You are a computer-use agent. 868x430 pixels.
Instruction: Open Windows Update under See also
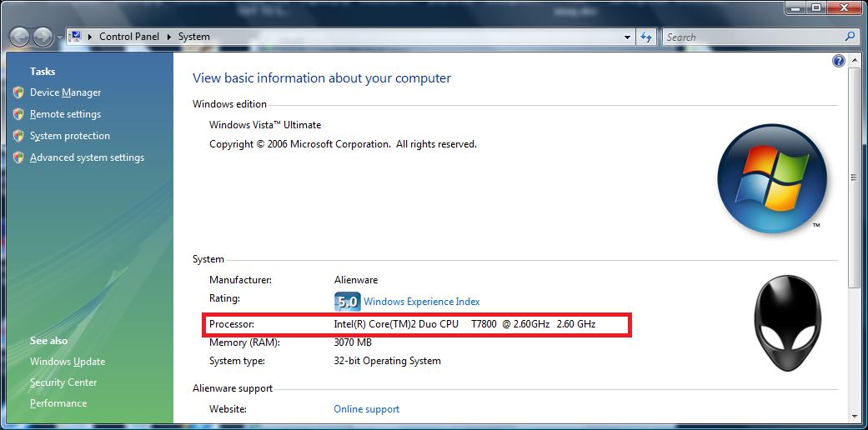tap(68, 362)
